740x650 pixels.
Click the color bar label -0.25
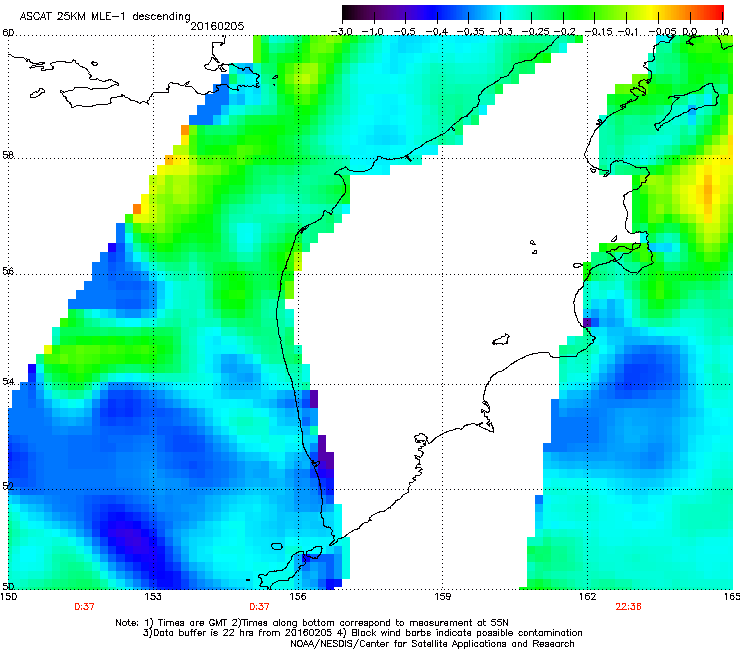point(535,32)
